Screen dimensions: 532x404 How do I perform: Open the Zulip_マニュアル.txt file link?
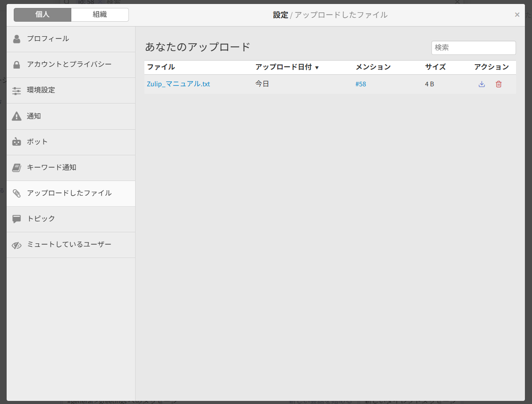(x=178, y=84)
